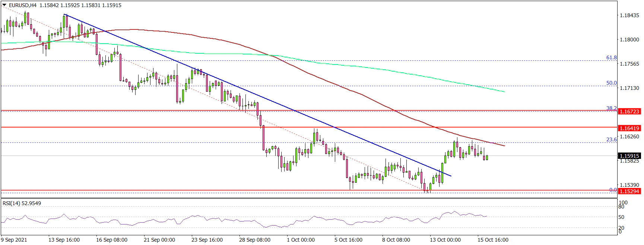Select the red 1.16419 price label

pos(629,128)
